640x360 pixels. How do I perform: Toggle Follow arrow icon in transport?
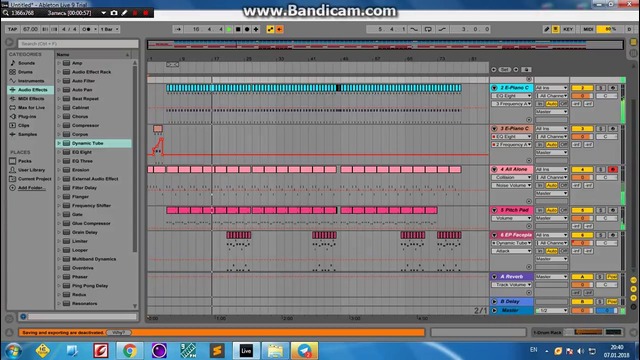178,29
